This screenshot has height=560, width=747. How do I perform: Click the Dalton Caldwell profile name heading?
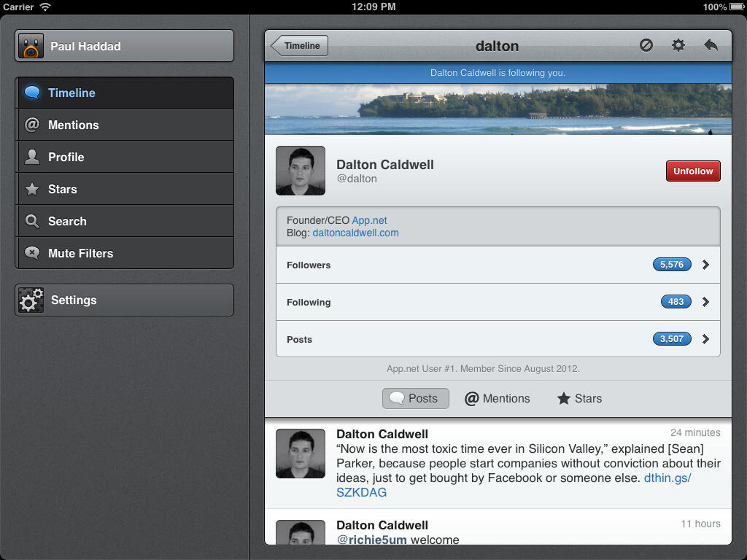tap(385, 165)
